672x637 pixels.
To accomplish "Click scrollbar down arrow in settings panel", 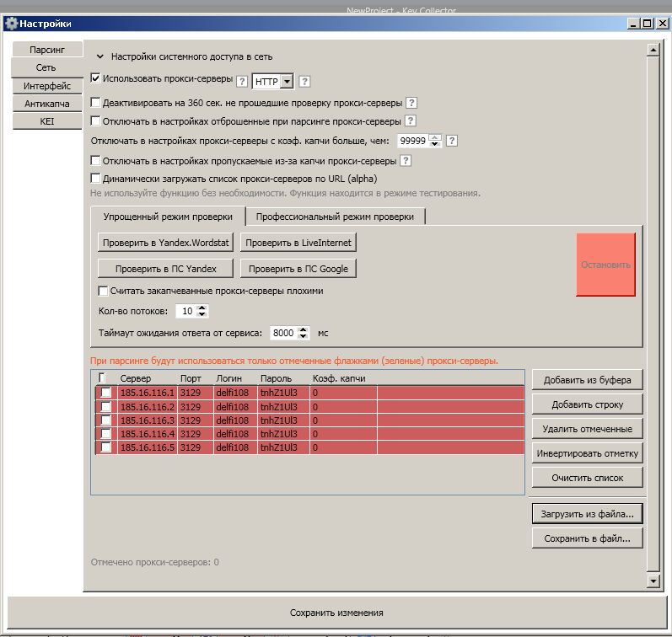I will 653,581.
